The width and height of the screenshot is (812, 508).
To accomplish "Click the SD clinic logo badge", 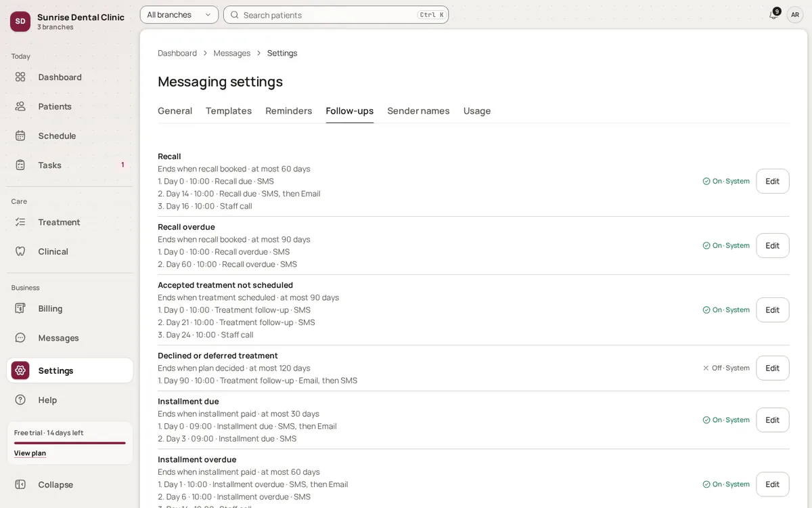I will 20,21.
